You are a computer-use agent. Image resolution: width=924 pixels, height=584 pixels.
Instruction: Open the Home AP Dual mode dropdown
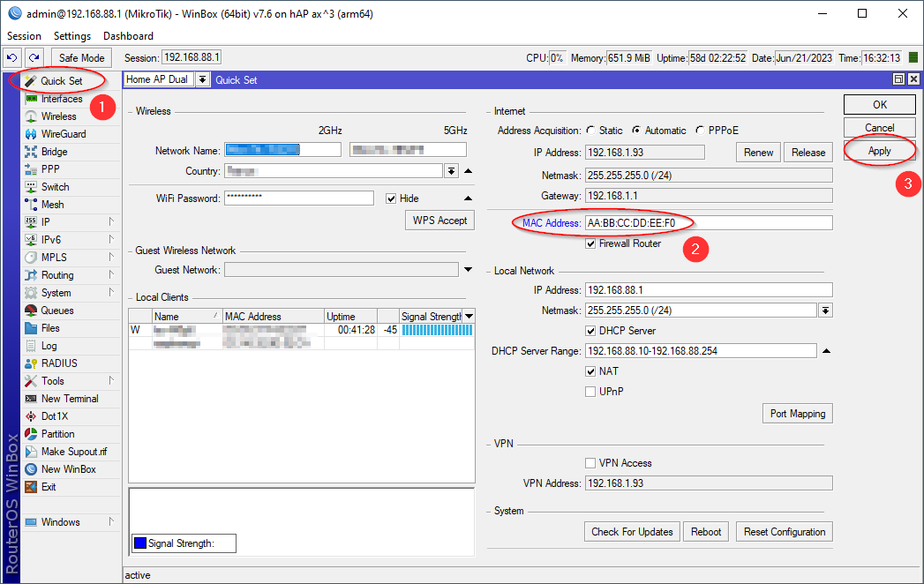point(203,79)
